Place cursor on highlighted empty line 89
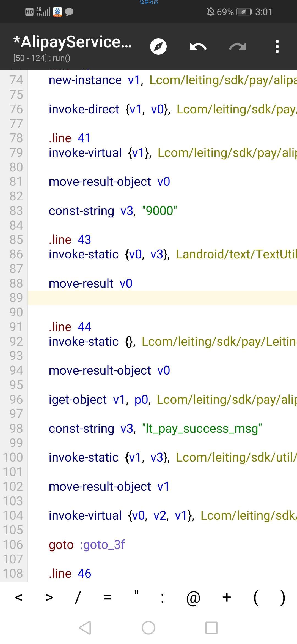The height and width of the screenshot is (644, 297). (162, 298)
